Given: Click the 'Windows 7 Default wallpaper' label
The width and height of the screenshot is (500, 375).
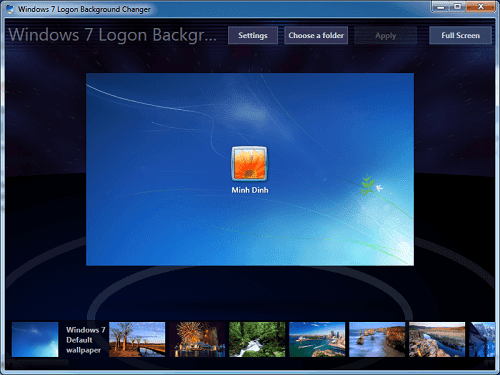Looking at the screenshot, I should (x=85, y=340).
